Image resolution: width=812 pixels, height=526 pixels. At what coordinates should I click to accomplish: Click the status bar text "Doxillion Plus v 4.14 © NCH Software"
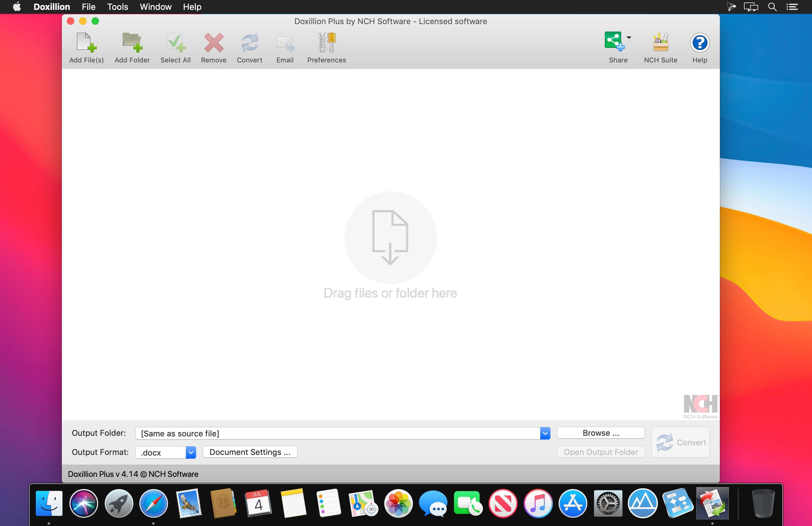click(x=133, y=474)
